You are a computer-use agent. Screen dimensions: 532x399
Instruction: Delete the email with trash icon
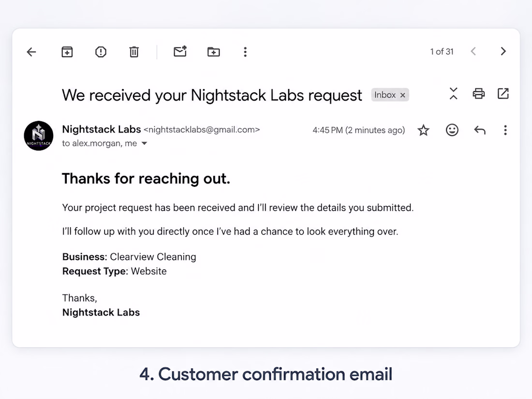[x=134, y=52]
